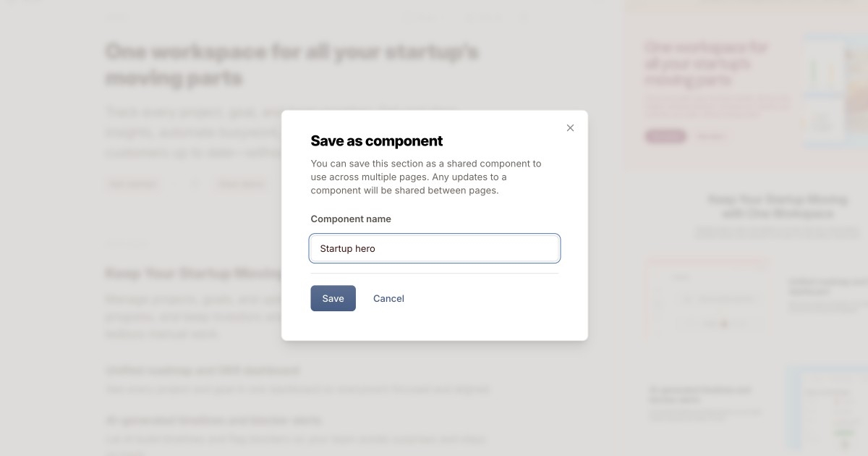Screen dimensions: 868x456
Task: Click blurred 'AI-generated timelines and blocker alerts' text
Action: [213, 420]
